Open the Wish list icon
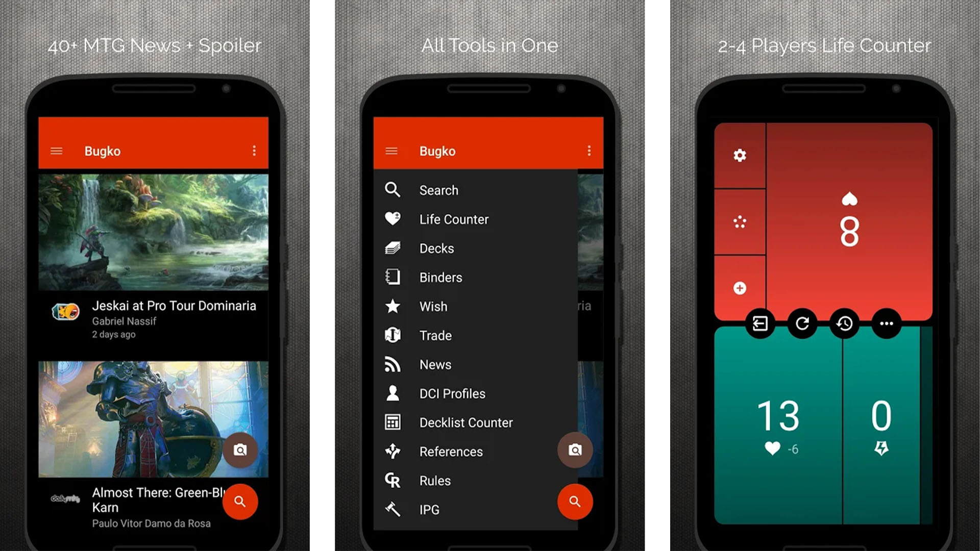980x551 pixels. pyautogui.click(x=393, y=306)
